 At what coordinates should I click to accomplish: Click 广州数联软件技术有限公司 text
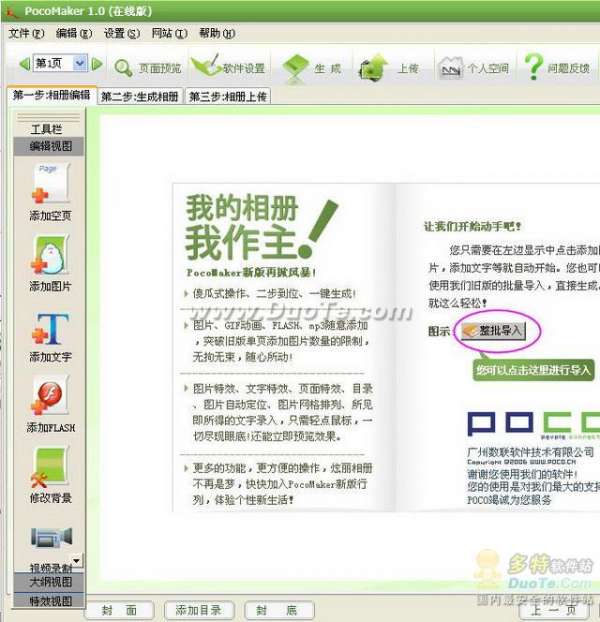pyautogui.click(x=530, y=451)
